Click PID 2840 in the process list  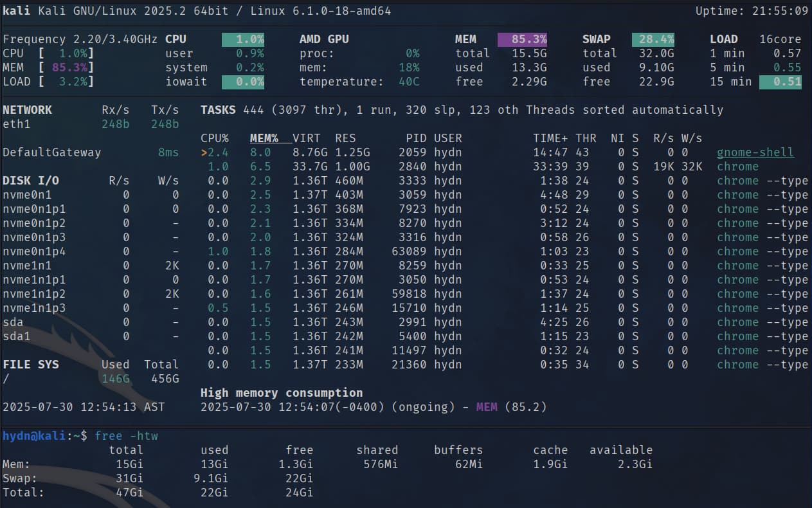point(413,167)
